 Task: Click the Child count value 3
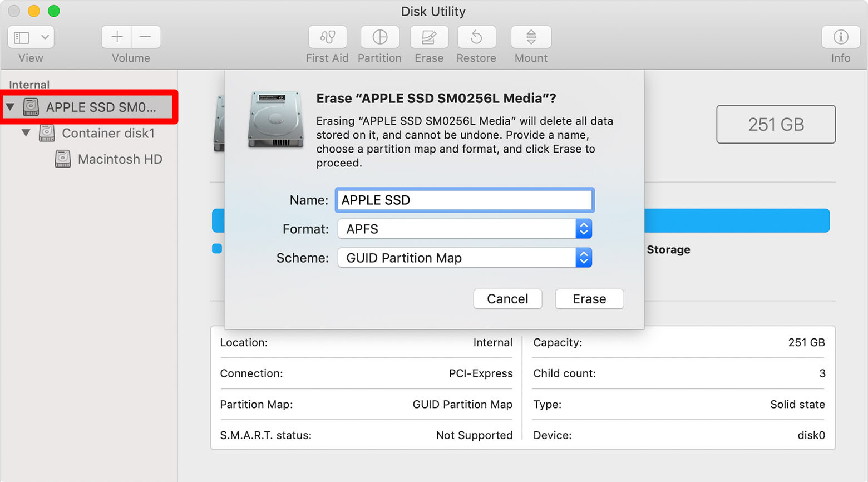pos(822,373)
